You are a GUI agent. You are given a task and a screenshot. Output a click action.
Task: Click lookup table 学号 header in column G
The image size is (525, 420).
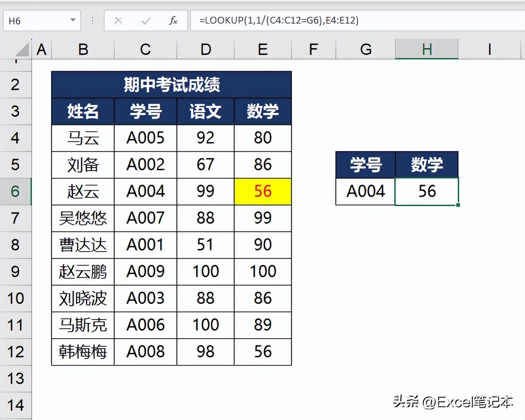click(x=366, y=165)
